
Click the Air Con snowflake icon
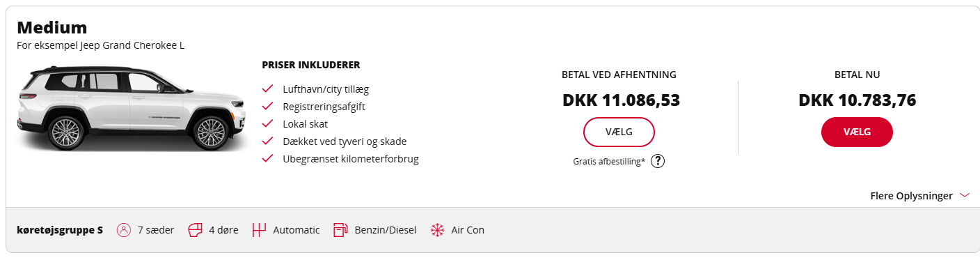[x=437, y=230]
